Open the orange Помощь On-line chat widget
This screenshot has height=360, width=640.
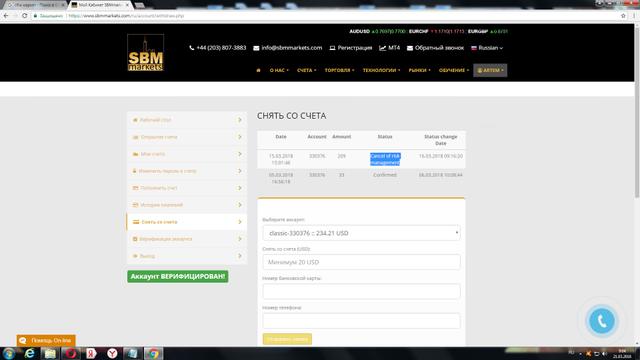pyautogui.click(x=46, y=340)
